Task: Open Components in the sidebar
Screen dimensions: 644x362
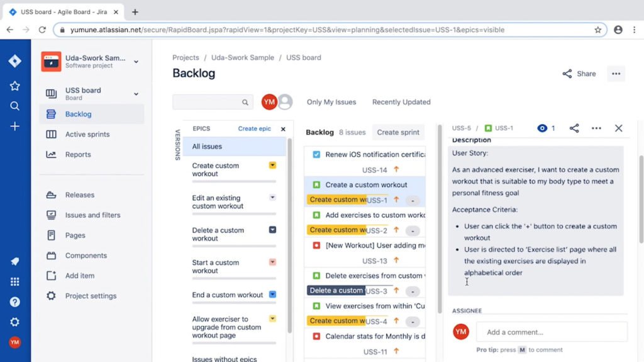Action: click(92, 256)
